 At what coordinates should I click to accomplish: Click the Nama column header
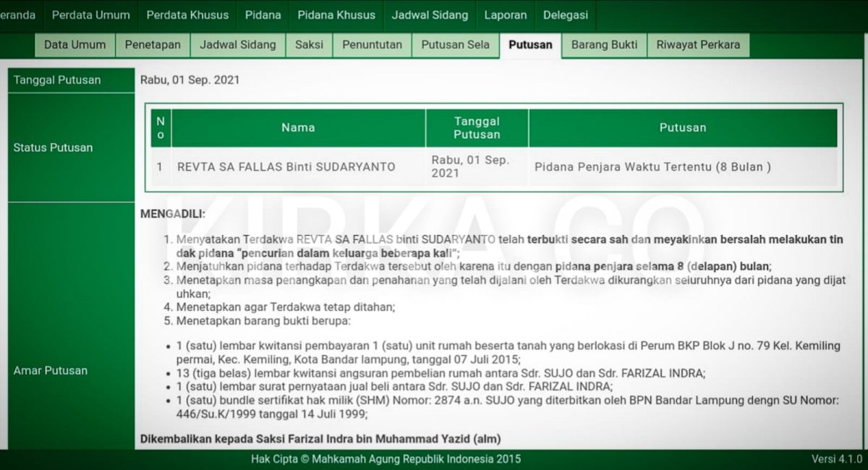[298, 128]
